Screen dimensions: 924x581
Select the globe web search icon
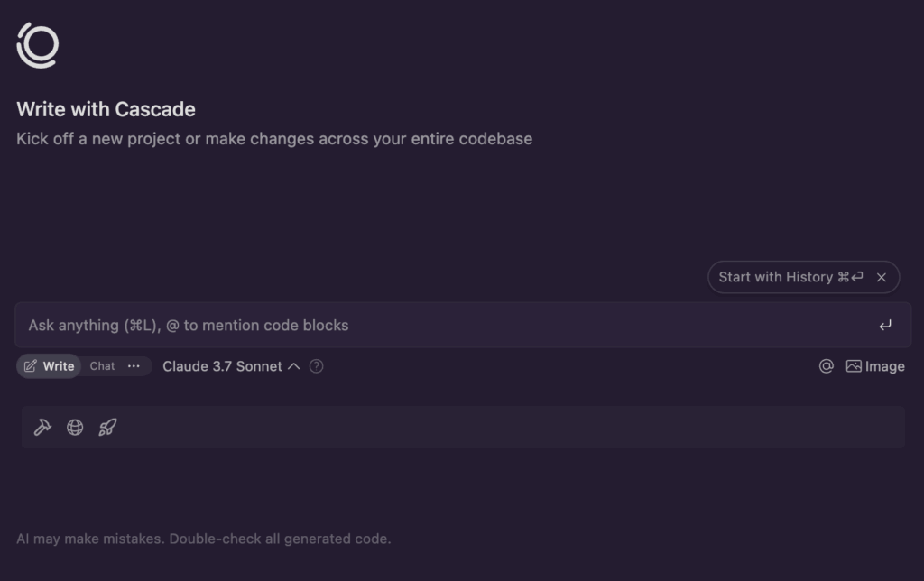75,428
